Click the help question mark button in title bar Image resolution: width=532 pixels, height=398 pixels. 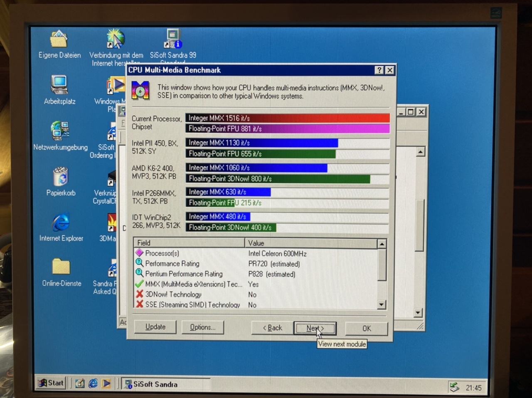(x=379, y=70)
